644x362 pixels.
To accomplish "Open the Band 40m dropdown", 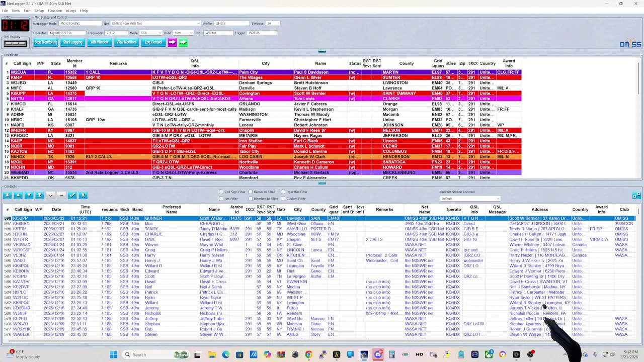I will (182, 33).
